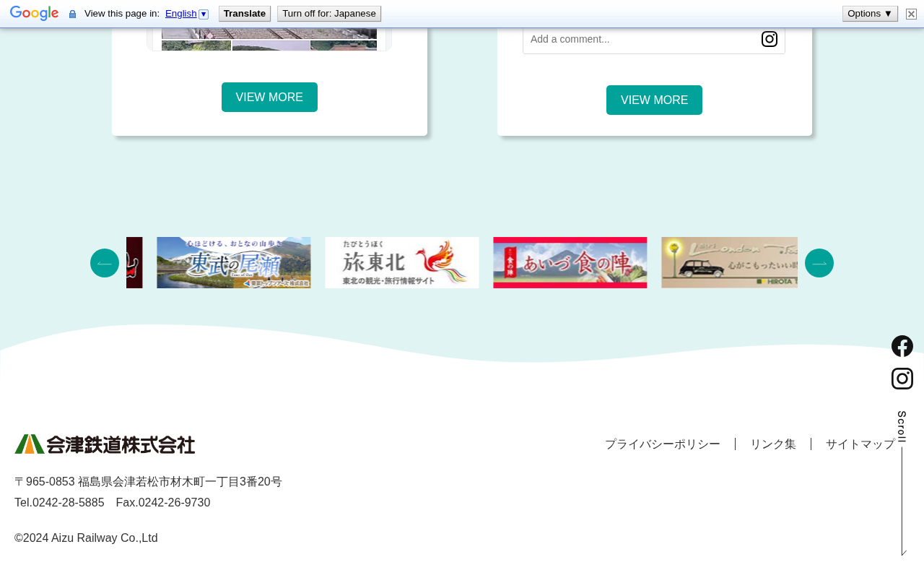Close the Google Translate bar
Image resolution: width=924 pixels, height=578 pixels.
(x=911, y=14)
